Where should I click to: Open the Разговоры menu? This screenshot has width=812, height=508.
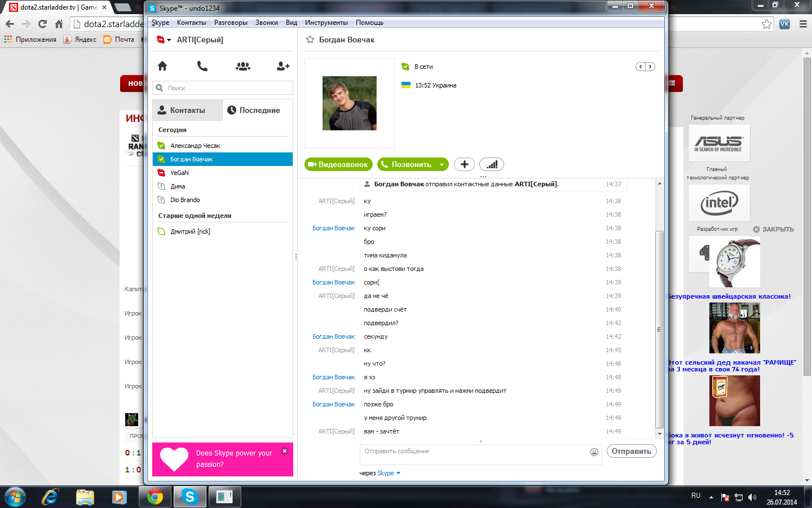231,23
